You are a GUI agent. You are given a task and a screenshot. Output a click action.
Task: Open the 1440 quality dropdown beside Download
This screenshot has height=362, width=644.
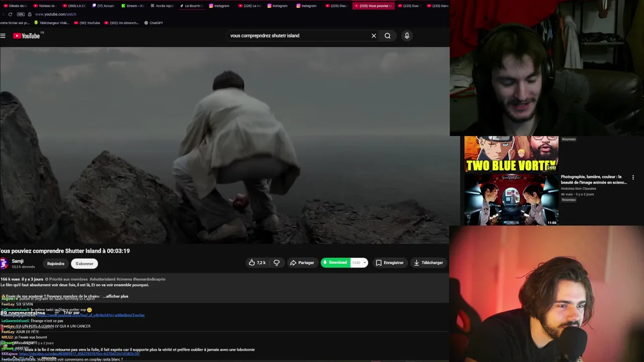pyautogui.click(x=359, y=262)
